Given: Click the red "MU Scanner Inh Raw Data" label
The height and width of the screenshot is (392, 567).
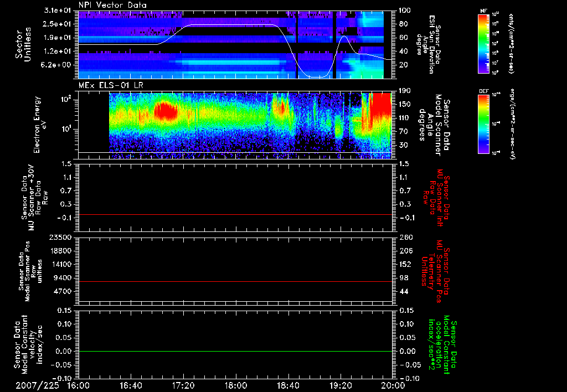Looking at the screenshot, I should pyautogui.click(x=435, y=198).
